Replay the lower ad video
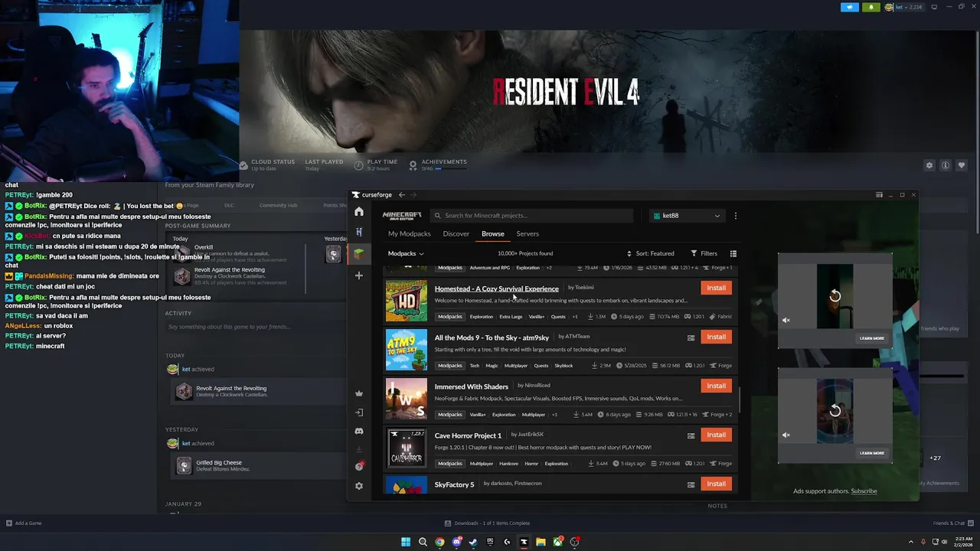The width and height of the screenshot is (980, 551). [x=835, y=411]
